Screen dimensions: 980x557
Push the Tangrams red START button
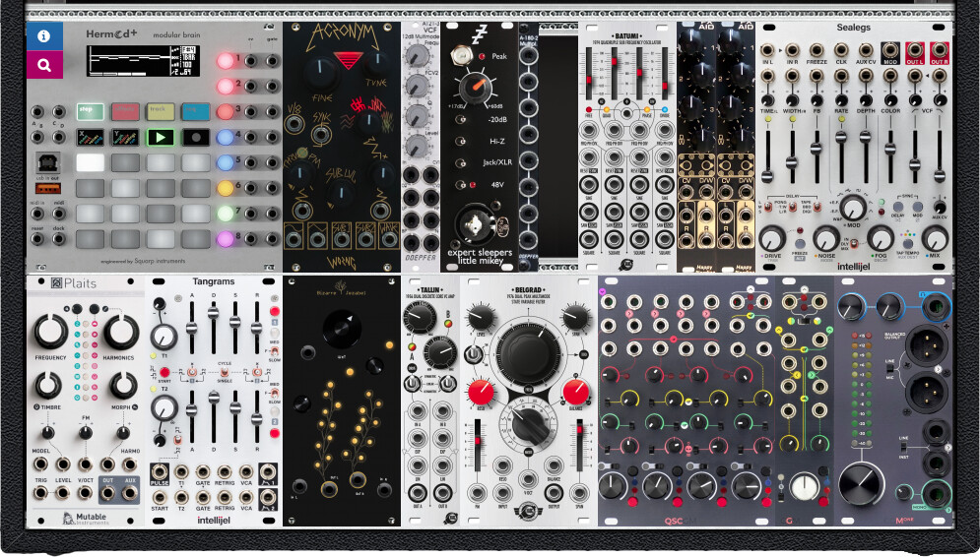[x=164, y=373]
